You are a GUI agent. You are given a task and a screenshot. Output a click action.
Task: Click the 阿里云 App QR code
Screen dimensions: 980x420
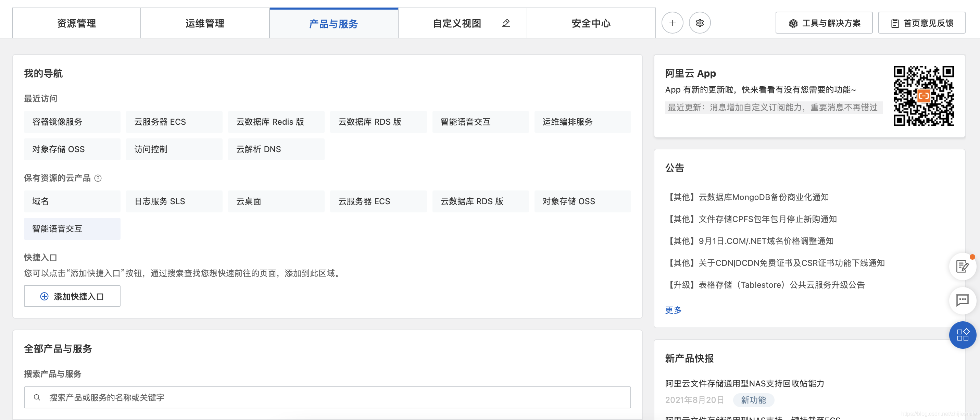pyautogui.click(x=923, y=96)
